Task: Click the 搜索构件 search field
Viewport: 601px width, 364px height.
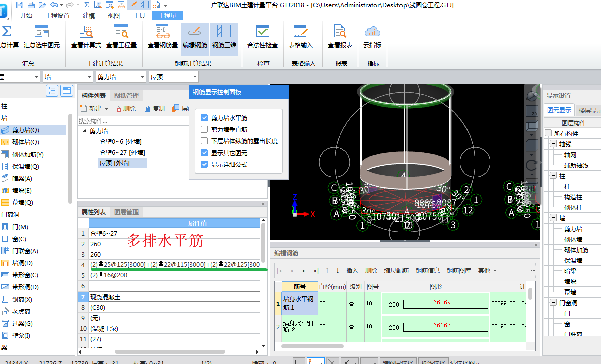Action: click(133, 121)
